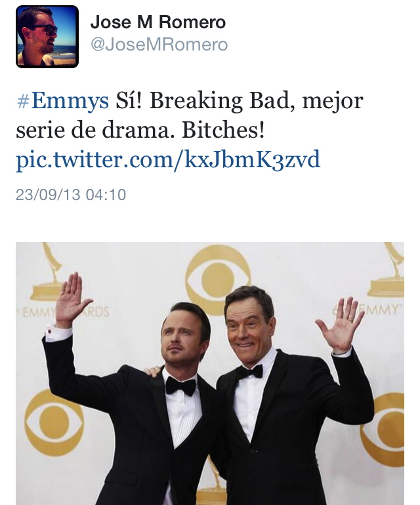The height and width of the screenshot is (505, 420).
Task: Open the attached Emmys red carpet photo
Action: click(210, 374)
